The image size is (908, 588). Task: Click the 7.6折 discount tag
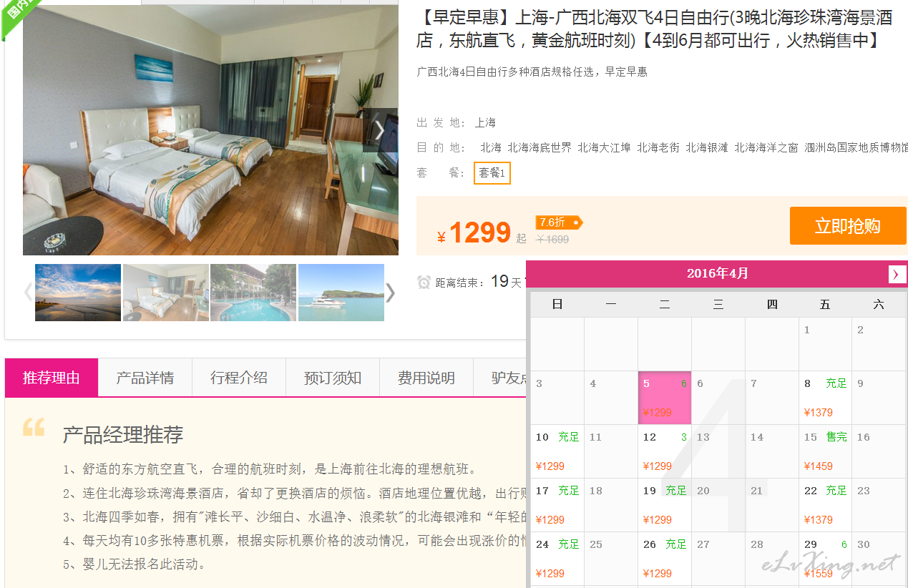click(x=559, y=222)
